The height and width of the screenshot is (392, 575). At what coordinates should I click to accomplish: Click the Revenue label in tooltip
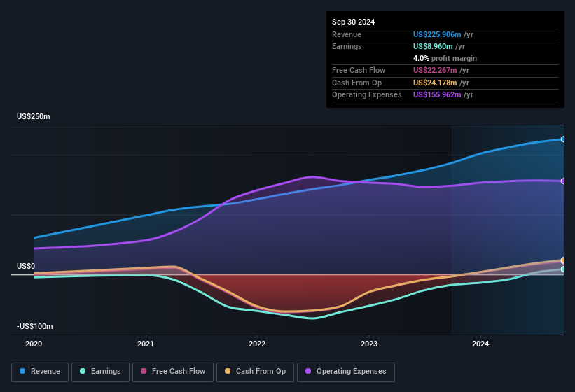click(x=347, y=34)
